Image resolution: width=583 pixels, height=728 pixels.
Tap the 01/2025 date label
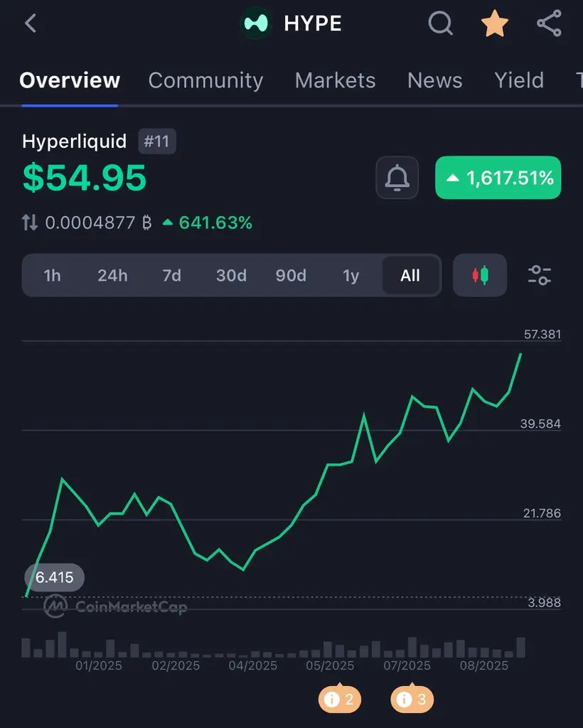click(x=99, y=665)
